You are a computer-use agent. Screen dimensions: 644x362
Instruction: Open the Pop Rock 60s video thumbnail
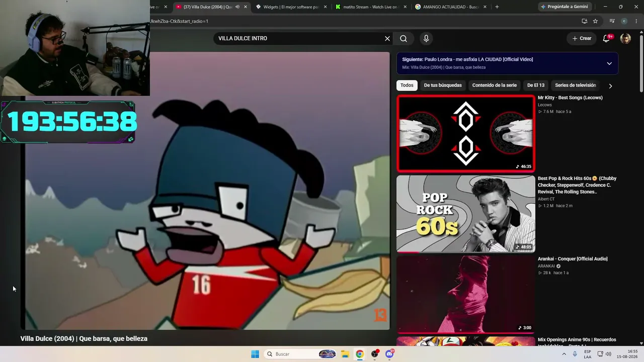(x=466, y=214)
